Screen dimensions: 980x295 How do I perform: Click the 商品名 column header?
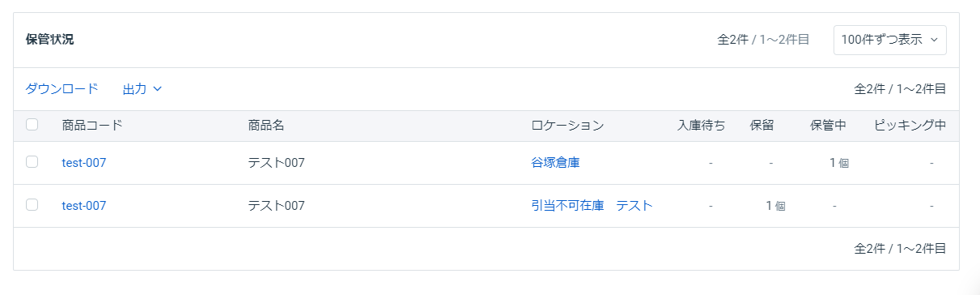266,126
